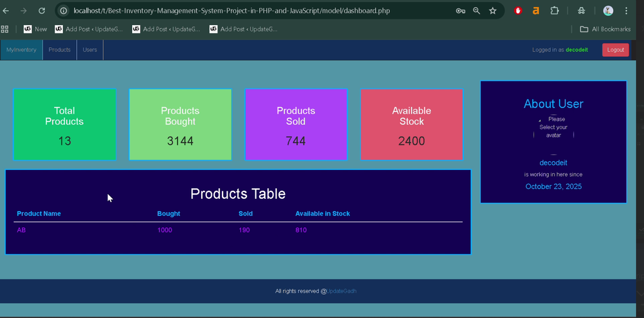The width and height of the screenshot is (644, 318).
Task: Click the browser forward arrow
Action: [x=23, y=11]
